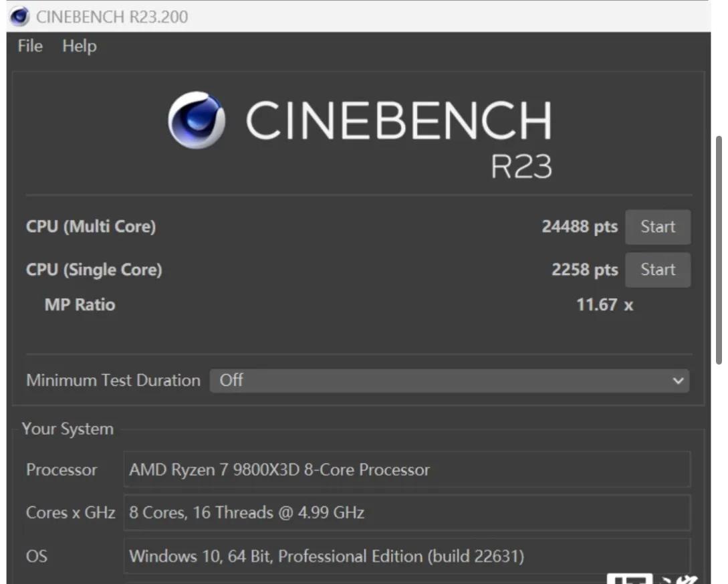Screen dimensions: 728x584
Task: Click the Minimum Test Duration label
Action: (113, 381)
